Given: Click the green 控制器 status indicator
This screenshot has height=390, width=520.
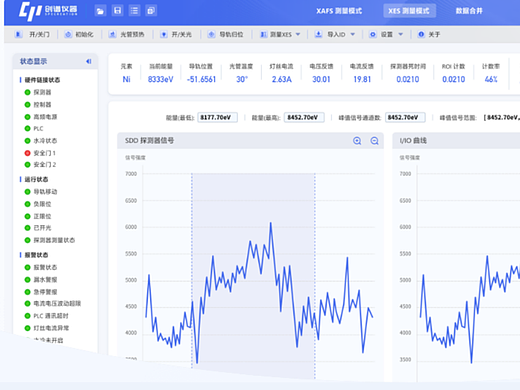Looking at the screenshot, I should 28,105.
